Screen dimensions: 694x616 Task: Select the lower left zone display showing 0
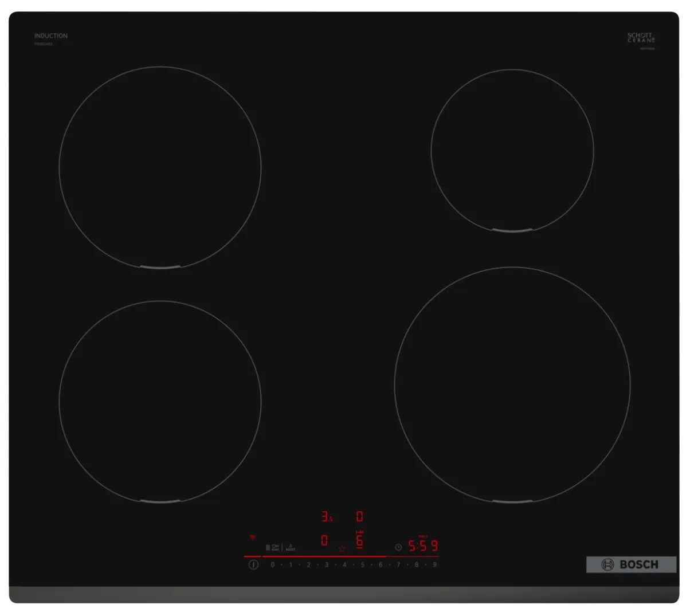324,540
